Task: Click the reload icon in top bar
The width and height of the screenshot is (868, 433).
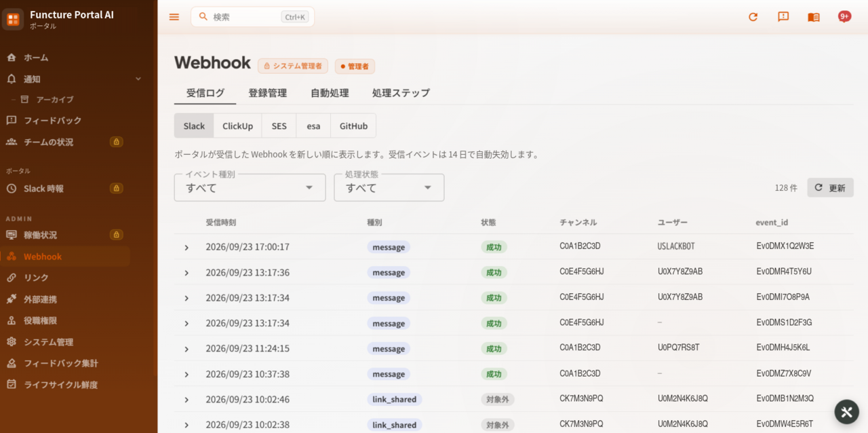Action: pos(753,17)
